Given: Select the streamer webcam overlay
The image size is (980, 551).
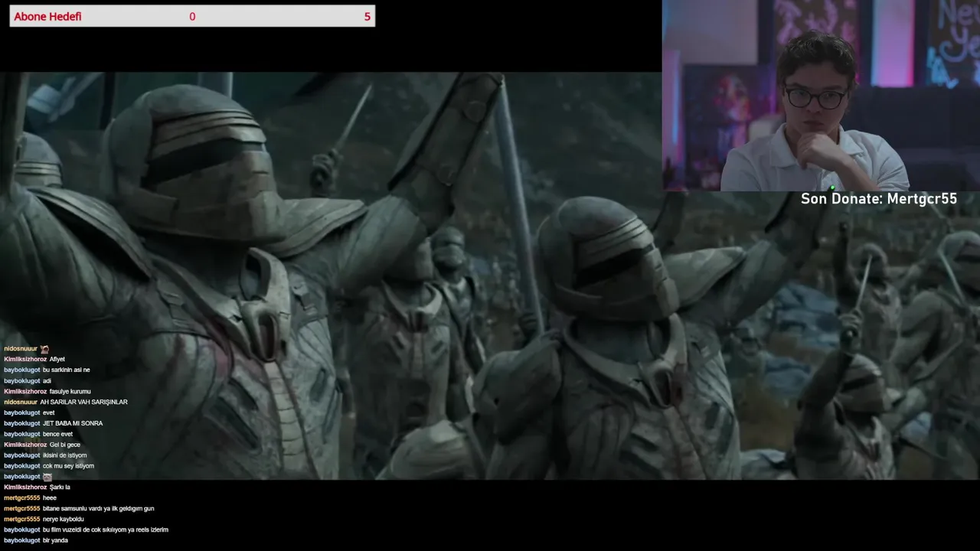Looking at the screenshot, I should 821,95.
